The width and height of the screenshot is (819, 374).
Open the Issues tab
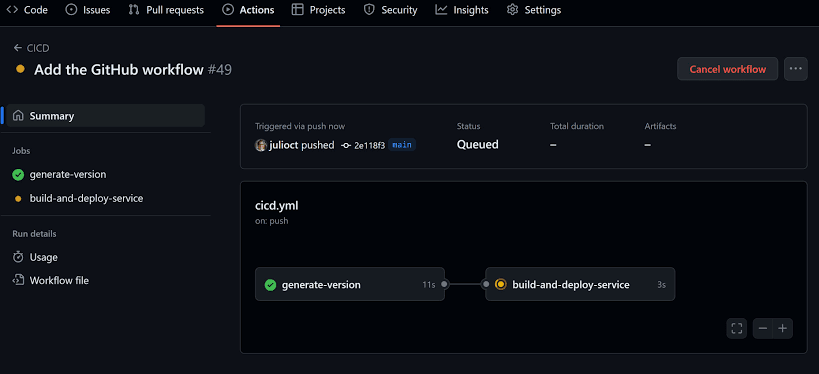pos(87,10)
